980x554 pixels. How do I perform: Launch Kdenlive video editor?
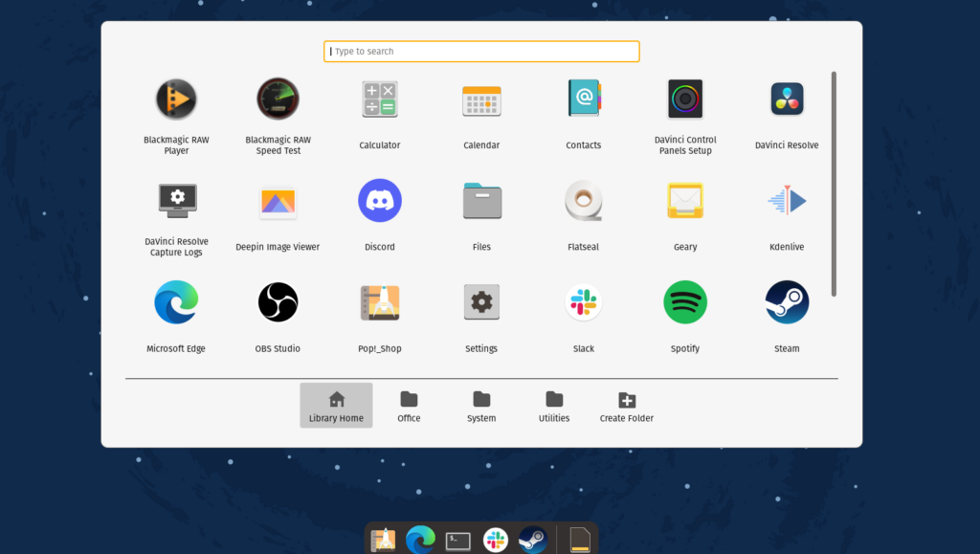787,201
